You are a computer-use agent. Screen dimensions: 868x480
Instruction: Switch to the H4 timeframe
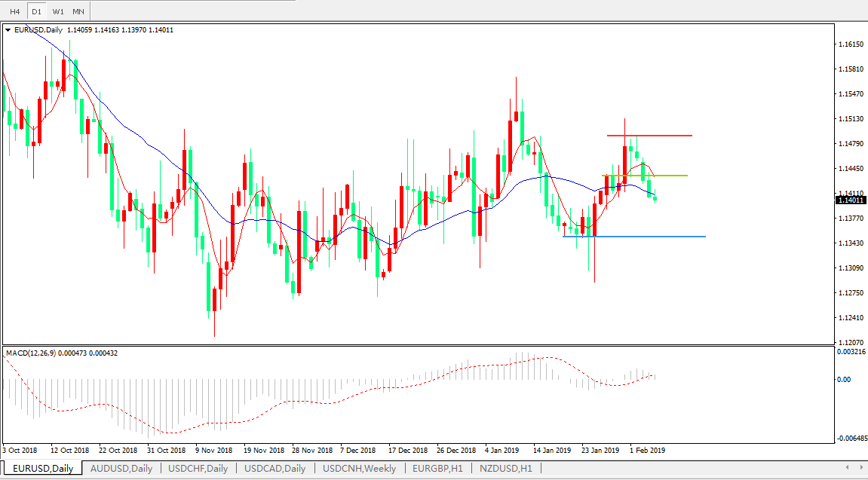pos(14,11)
